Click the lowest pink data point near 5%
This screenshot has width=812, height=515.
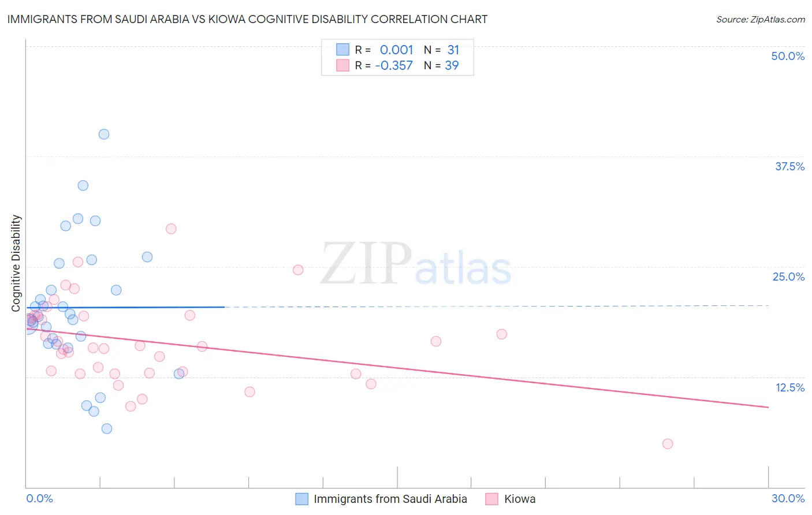[668, 443]
